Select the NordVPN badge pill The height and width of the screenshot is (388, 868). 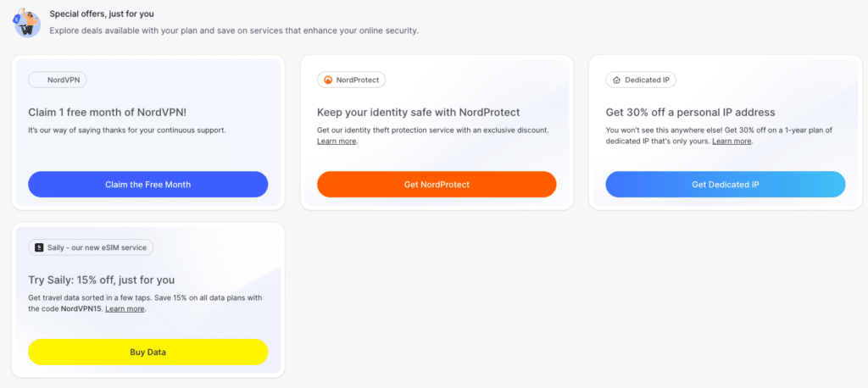tap(58, 80)
